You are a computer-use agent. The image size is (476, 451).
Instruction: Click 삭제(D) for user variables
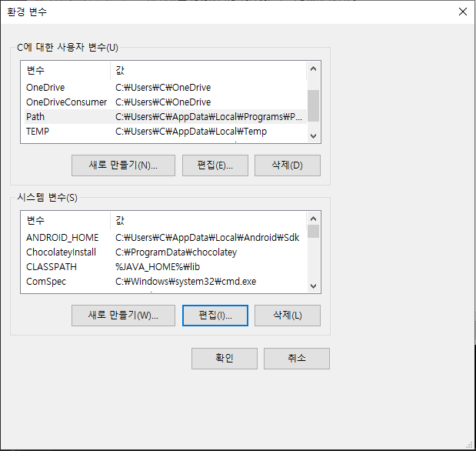(x=287, y=165)
